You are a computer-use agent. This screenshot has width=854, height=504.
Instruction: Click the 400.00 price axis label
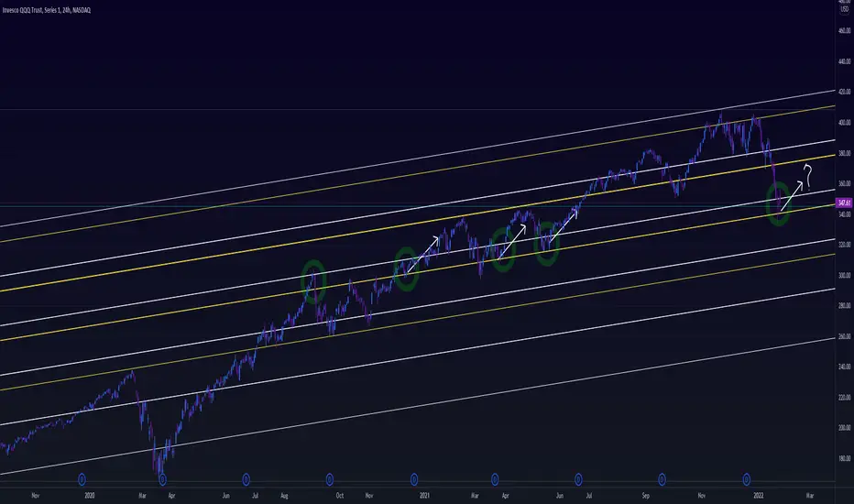[x=844, y=123]
